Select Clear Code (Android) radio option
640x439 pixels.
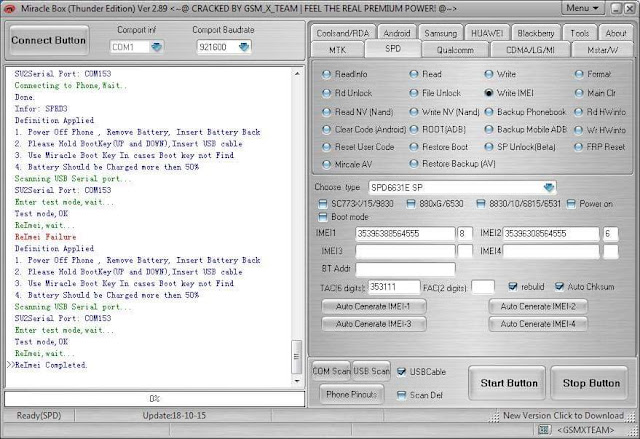(364, 129)
